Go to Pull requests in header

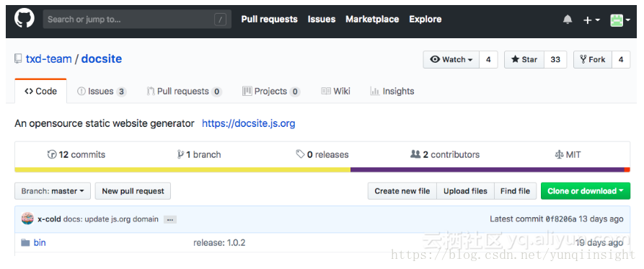point(270,19)
